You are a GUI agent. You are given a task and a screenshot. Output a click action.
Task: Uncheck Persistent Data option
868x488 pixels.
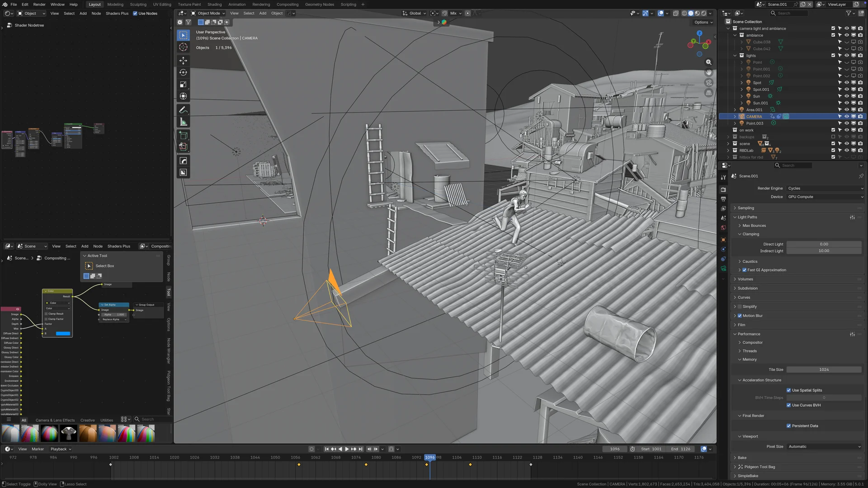(x=789, y=426)
